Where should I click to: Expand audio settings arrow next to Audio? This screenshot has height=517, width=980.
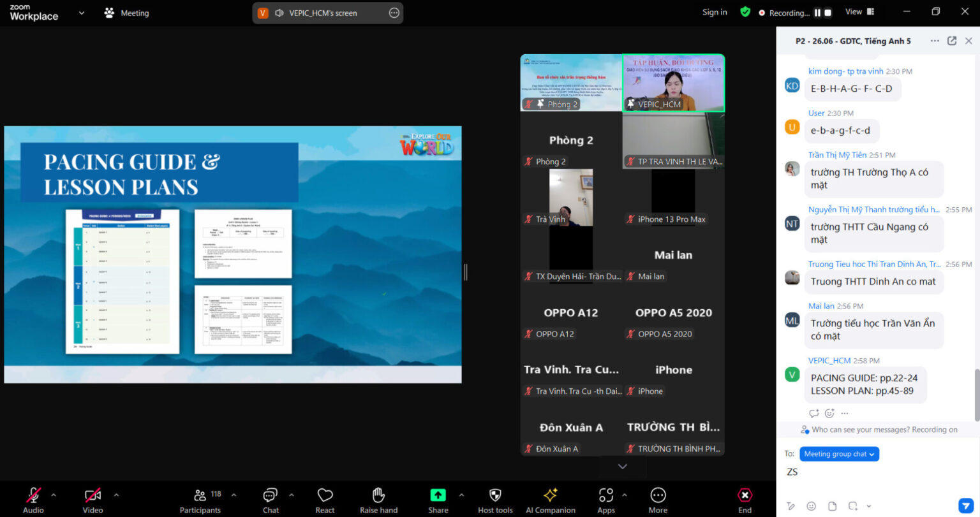(54, 495)
